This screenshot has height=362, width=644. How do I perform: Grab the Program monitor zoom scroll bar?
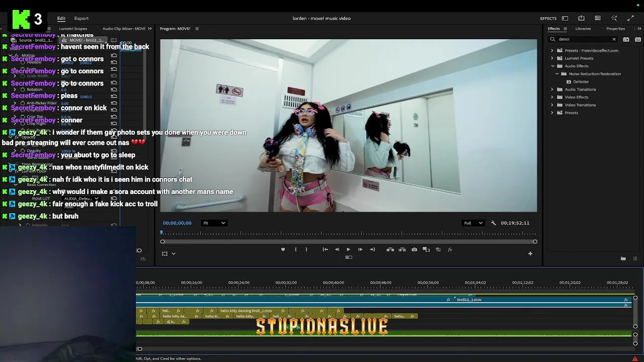click(349, 242)
